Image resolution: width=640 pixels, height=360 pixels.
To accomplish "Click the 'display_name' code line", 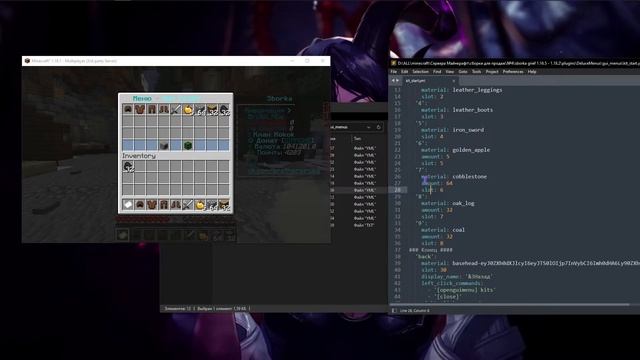I will click(x=456, y=276).
